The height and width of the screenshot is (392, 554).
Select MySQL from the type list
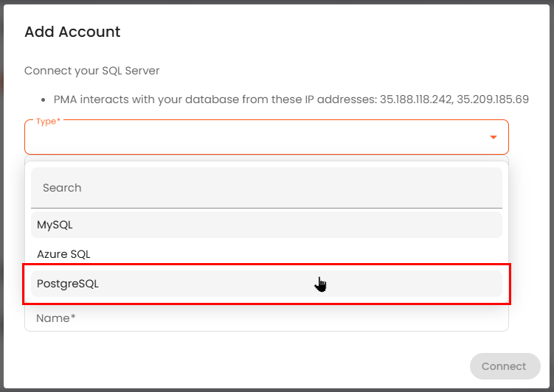point(55,225)
